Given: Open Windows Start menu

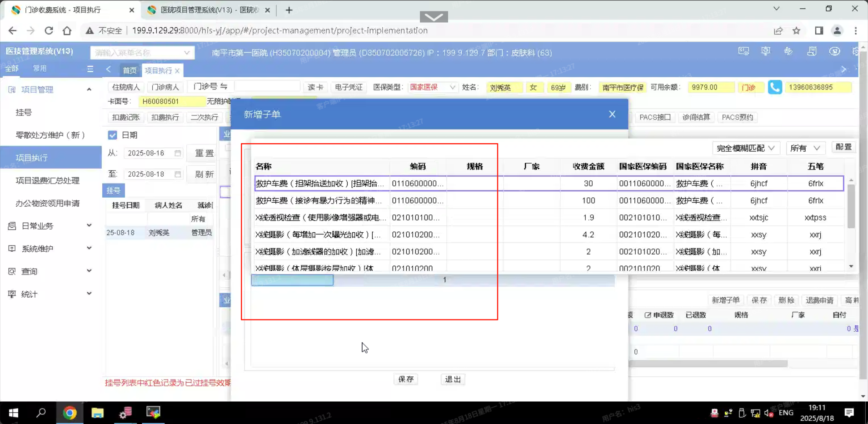Looking at the screenshot, I should [x=14, y=413].
